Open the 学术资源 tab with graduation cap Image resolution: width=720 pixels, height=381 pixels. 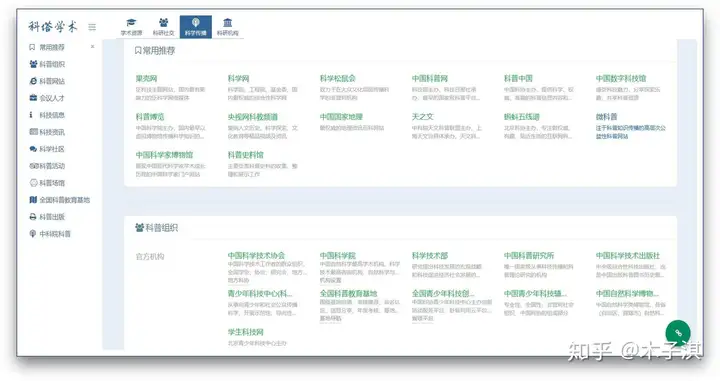click(x=131, y=27)
